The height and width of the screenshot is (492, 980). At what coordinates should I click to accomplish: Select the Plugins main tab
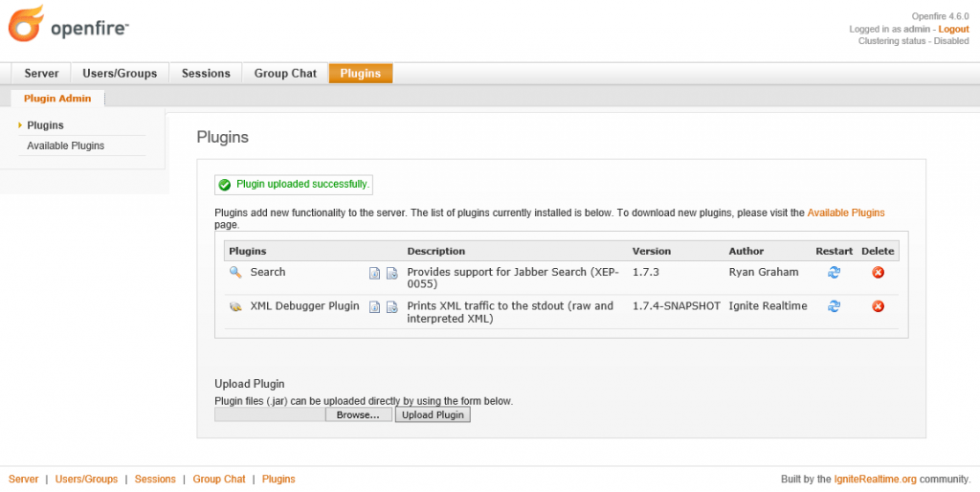click(361, 73)
